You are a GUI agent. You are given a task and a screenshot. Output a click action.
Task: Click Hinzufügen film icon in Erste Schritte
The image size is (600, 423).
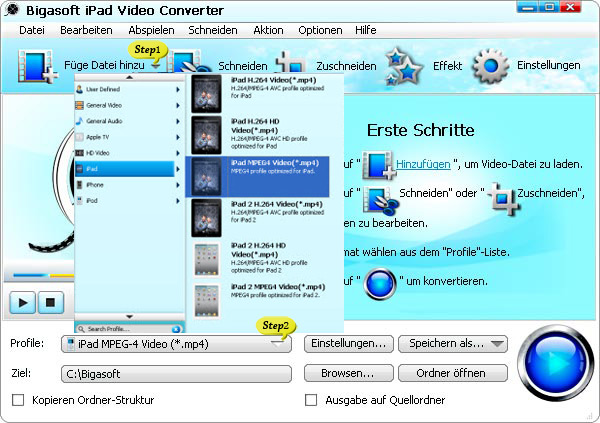(x=378, y=165)
